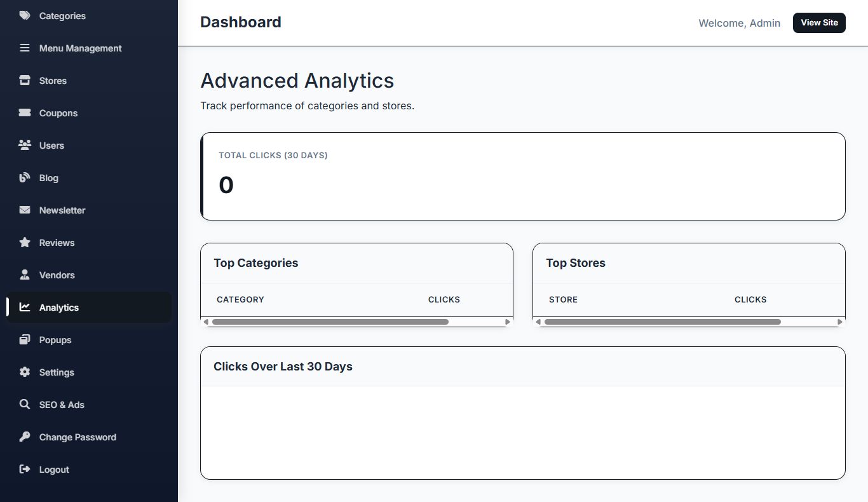Click the Stores shop icon
The height and width of the screenshot is (502, 868).
click(x=25, y=81)
